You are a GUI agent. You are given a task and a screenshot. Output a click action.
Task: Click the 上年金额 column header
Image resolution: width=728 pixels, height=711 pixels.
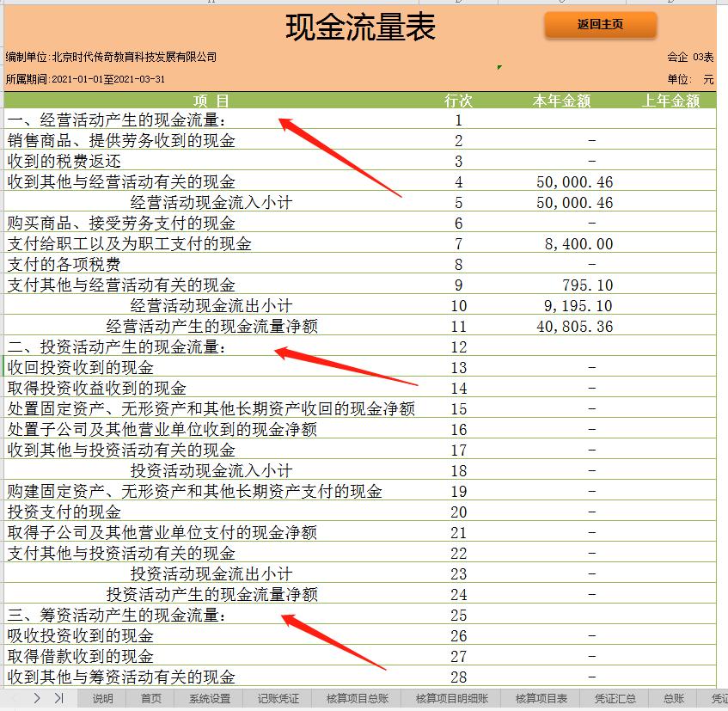670,100
